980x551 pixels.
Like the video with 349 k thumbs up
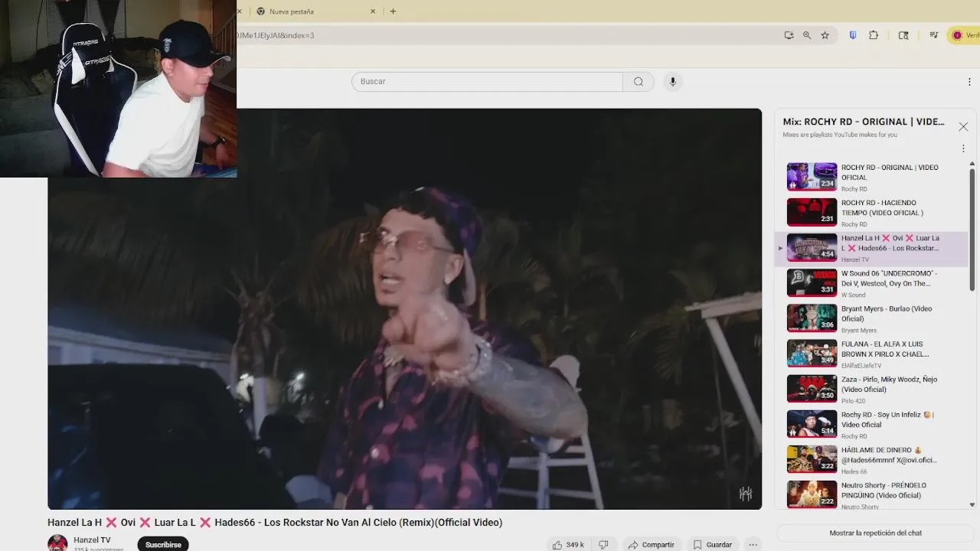(568, 544)
